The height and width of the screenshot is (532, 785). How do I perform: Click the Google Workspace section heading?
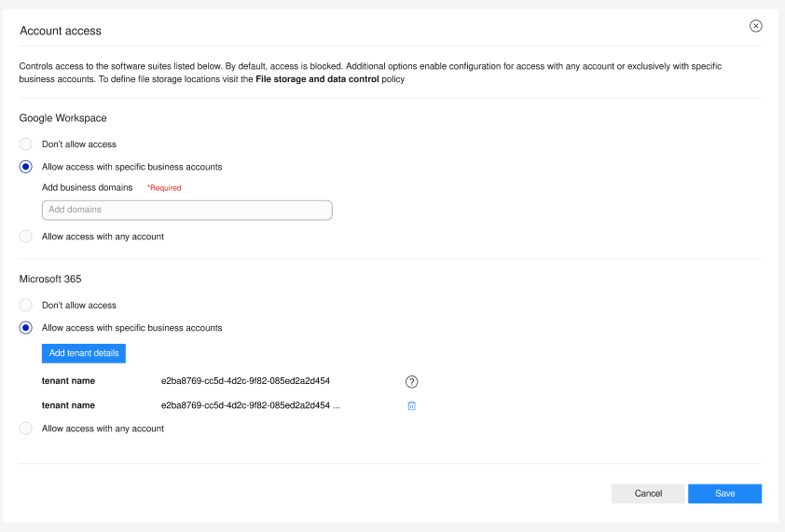[63, 118]
